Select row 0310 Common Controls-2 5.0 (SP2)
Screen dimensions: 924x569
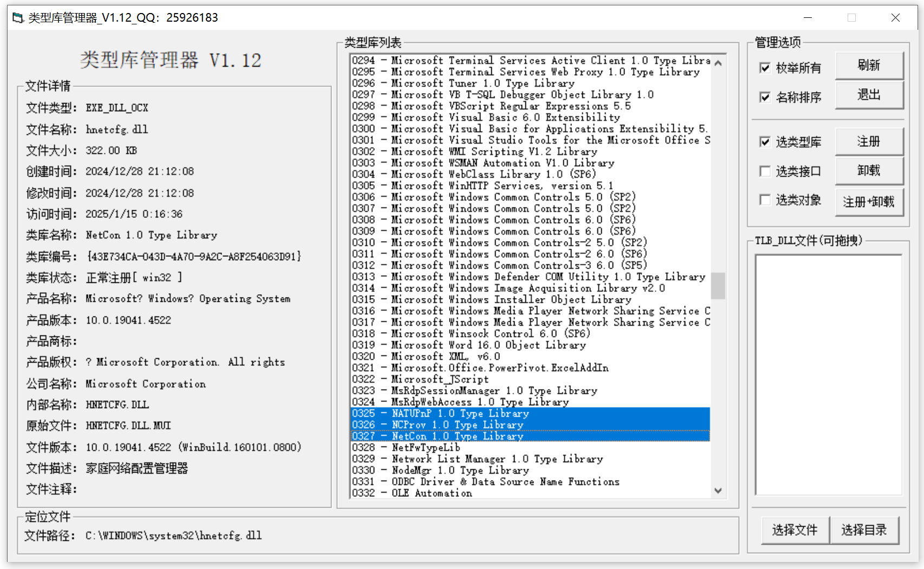[x=530, y=242]
